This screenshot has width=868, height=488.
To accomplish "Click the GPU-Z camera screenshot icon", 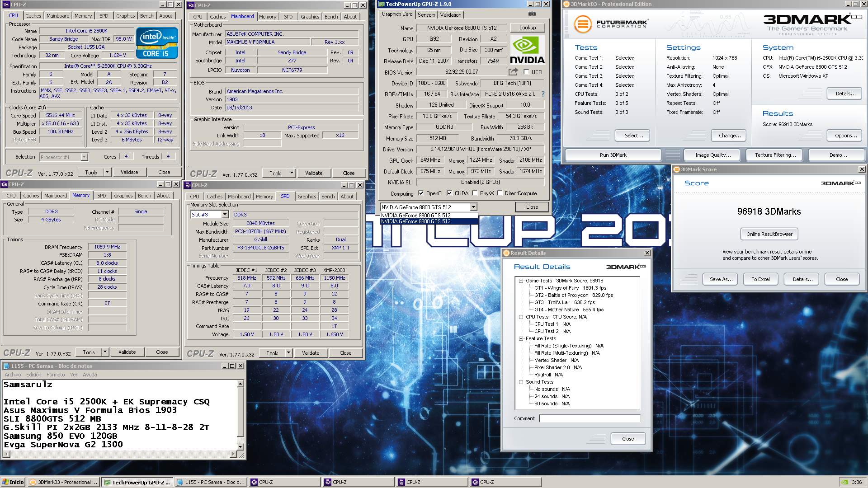I will pyautogui.click(x=532, y=14).
